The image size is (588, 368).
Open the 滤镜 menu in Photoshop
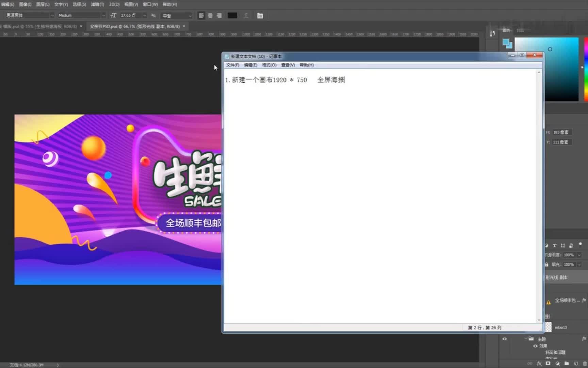click(97, 4)
